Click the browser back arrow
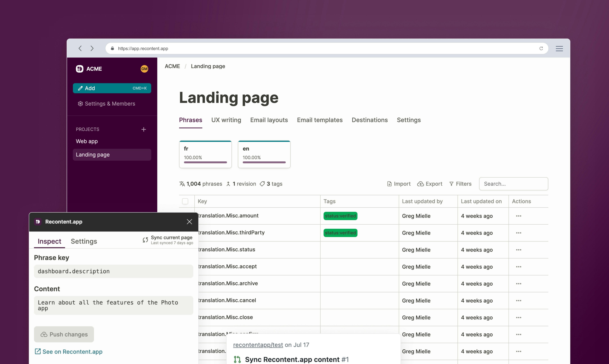Screen dimensions: 609x364 click(x=80, y=48)
